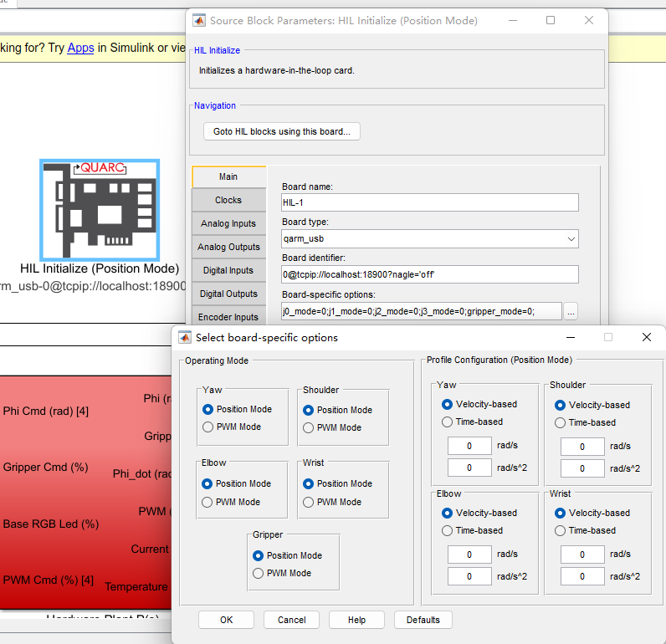Image resolution: width=666 pixels, height=644 pixels.
Task: Choose Yaw Velocity-based profile
Action: 447,404
